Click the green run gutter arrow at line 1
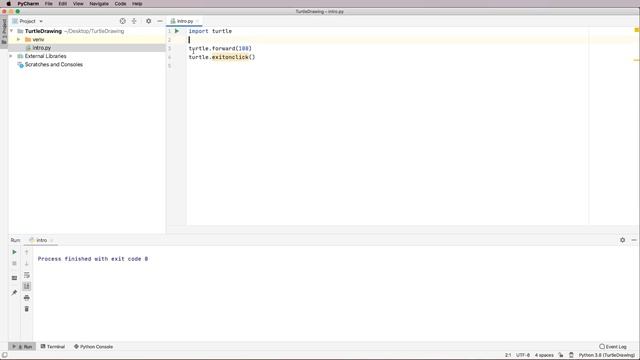 point(177,31)
